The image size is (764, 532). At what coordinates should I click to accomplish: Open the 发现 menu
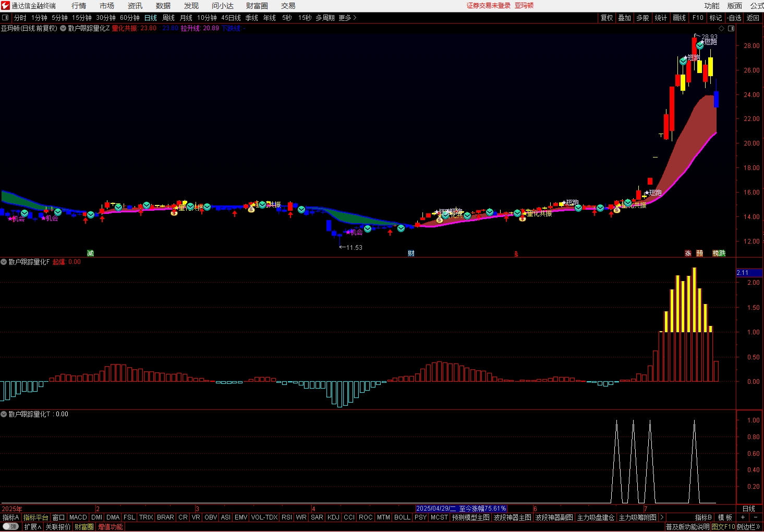(191, 6)
